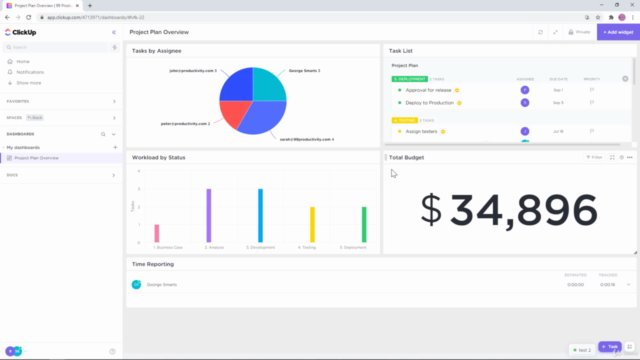Screen dimensions: 640x360
Task: Click assignee avatar for Assign testers
Action: [x=525, y=131]
